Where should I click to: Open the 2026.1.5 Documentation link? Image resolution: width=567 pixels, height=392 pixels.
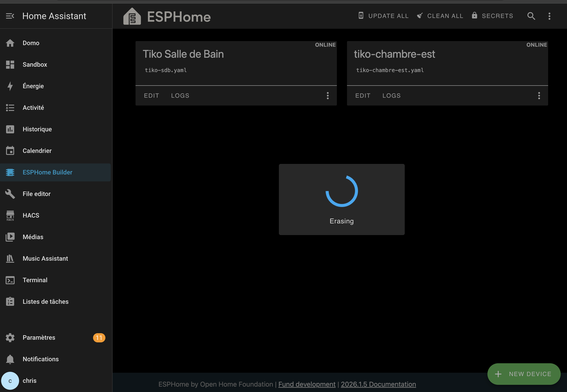(x=378, y=384)
